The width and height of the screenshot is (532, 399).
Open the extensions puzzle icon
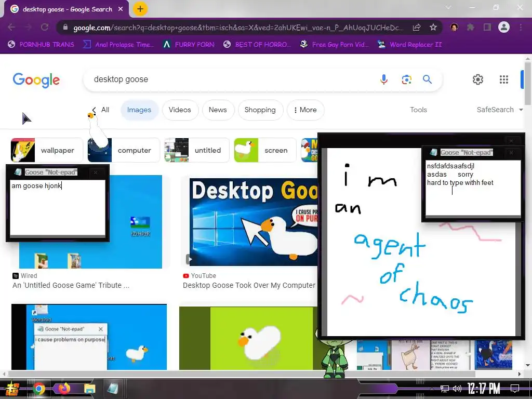(x=471, y=27)
